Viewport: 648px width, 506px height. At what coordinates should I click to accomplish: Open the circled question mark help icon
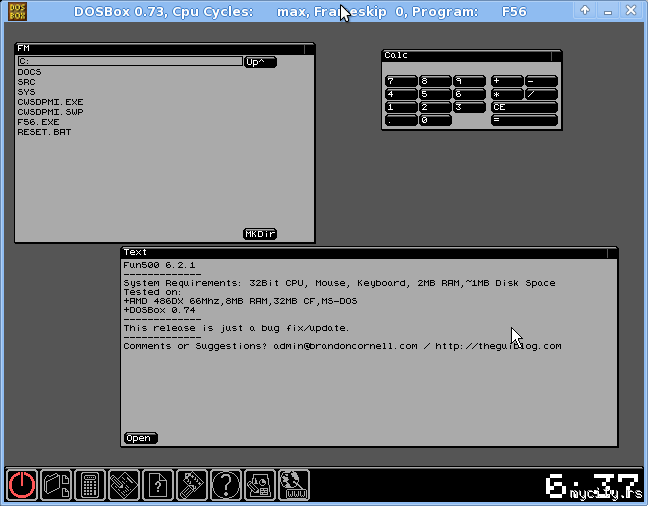226,485
